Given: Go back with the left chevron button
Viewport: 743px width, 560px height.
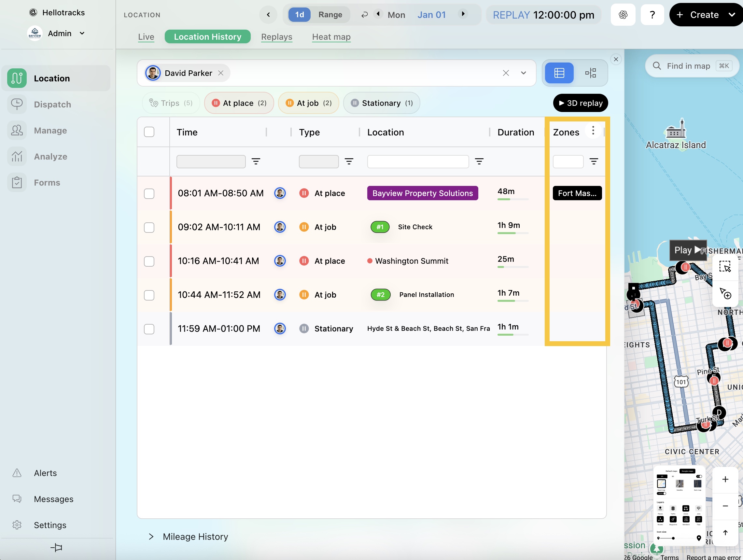Looking at the screenshot, I should 268,15.
